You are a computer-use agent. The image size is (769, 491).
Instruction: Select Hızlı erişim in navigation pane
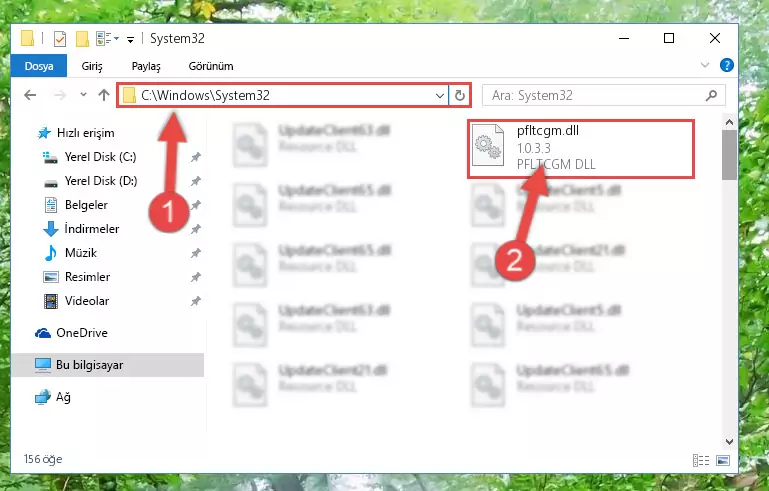pos(77,133)
